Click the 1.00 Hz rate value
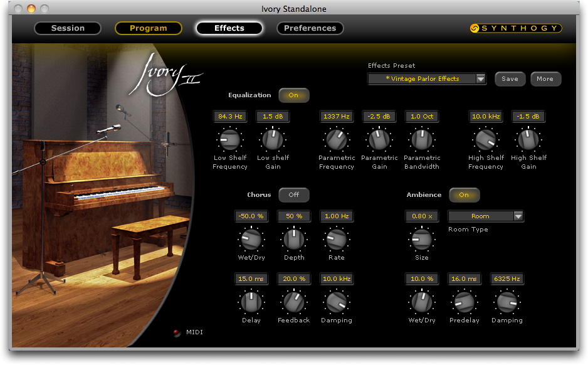This screenshot has width=588, height=365. coord(337,216)
